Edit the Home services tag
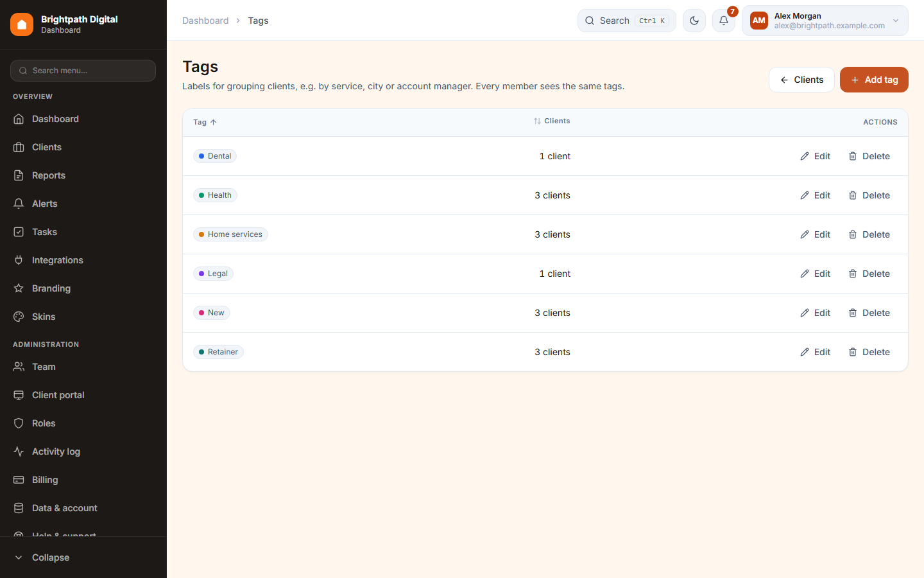 click(x=815, y=234)
